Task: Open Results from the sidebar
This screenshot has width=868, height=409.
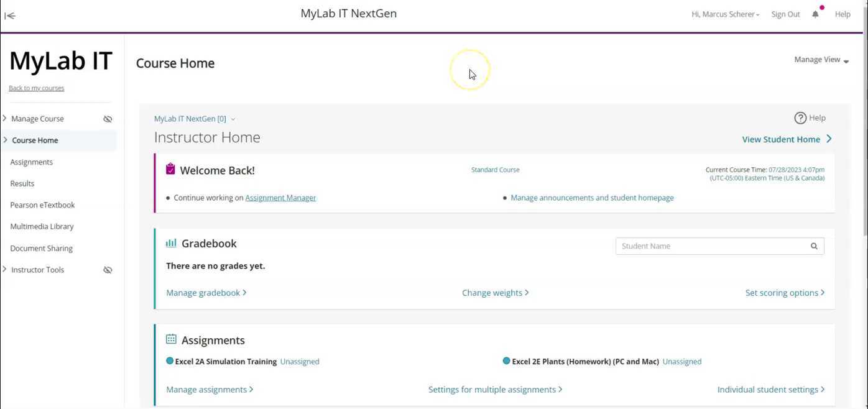Action: 22,183
